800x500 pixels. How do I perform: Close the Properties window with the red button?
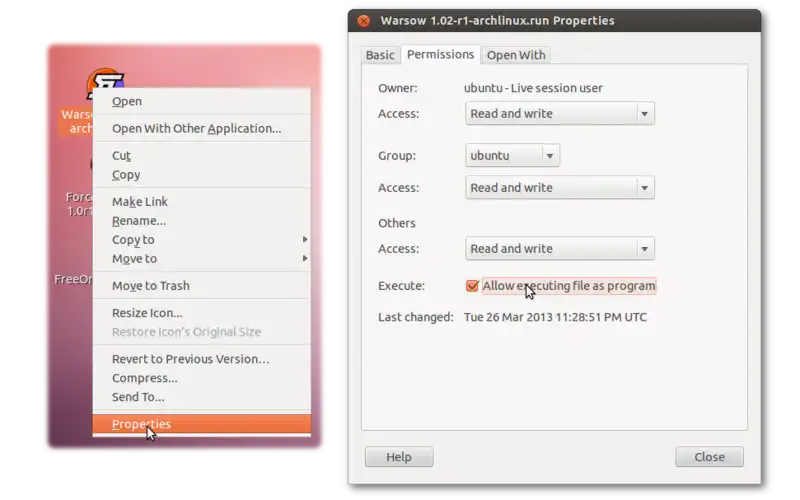click(364, 21)
